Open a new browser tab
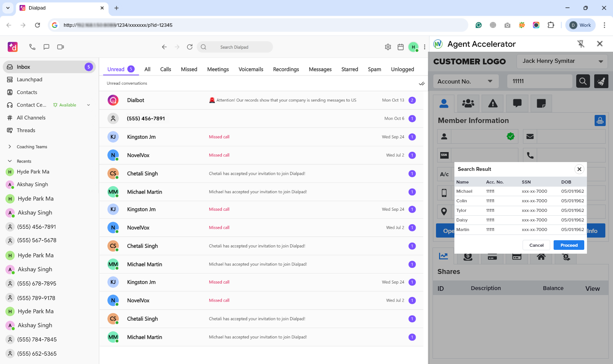613x364 pixels. click(116, 8)
